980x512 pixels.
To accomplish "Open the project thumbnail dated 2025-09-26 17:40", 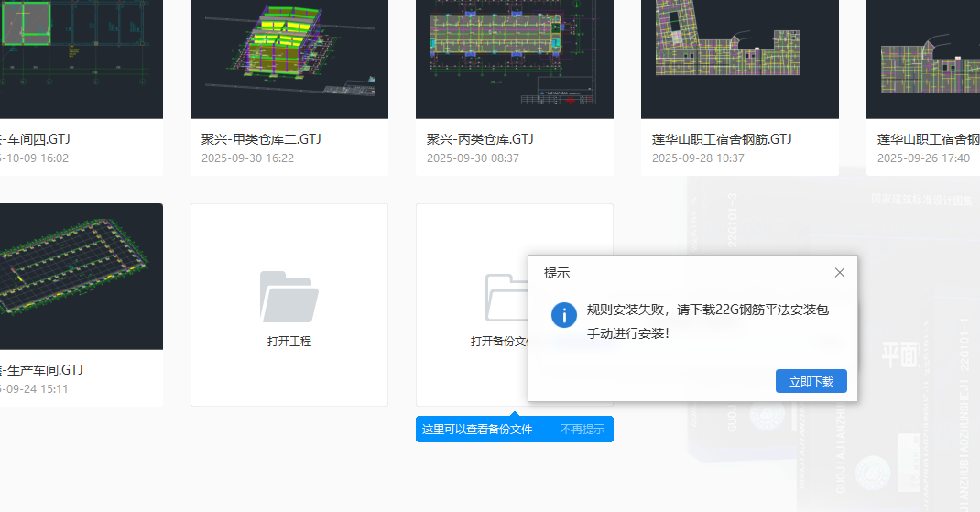I will click(x=923, y=58).
